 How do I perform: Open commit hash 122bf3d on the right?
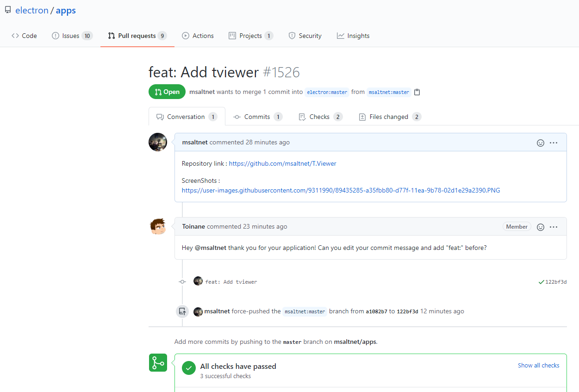(556, 282)
